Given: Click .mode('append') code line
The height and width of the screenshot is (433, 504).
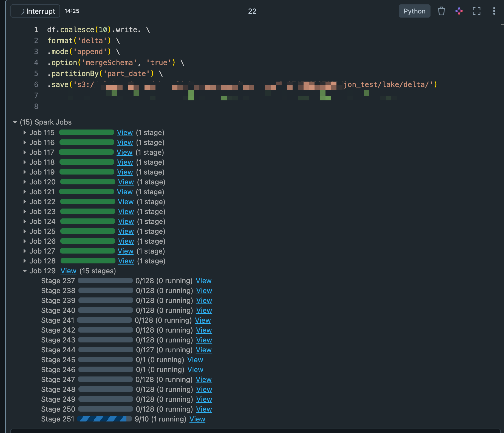Looking at the screenshot, I should 84,52.
